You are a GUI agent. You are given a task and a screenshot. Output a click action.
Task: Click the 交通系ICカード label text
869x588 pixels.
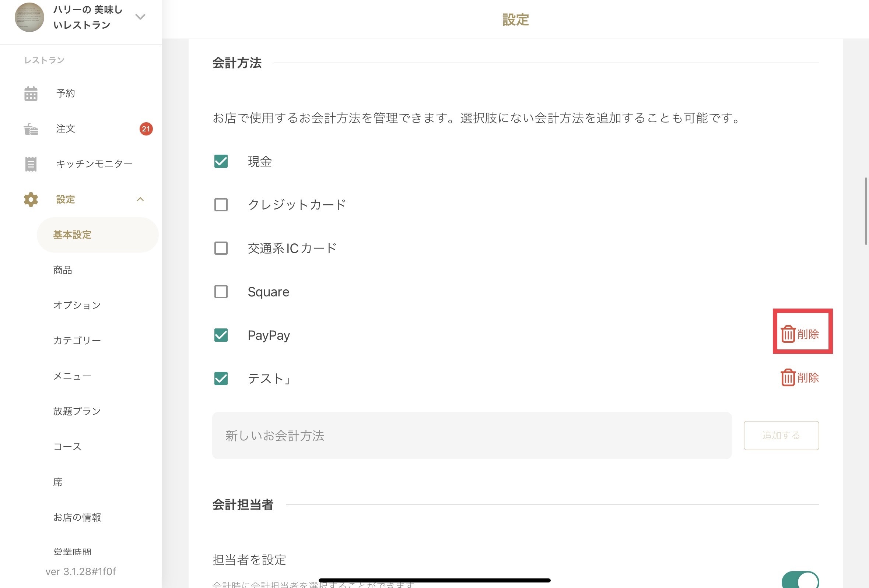pos(292,248)
